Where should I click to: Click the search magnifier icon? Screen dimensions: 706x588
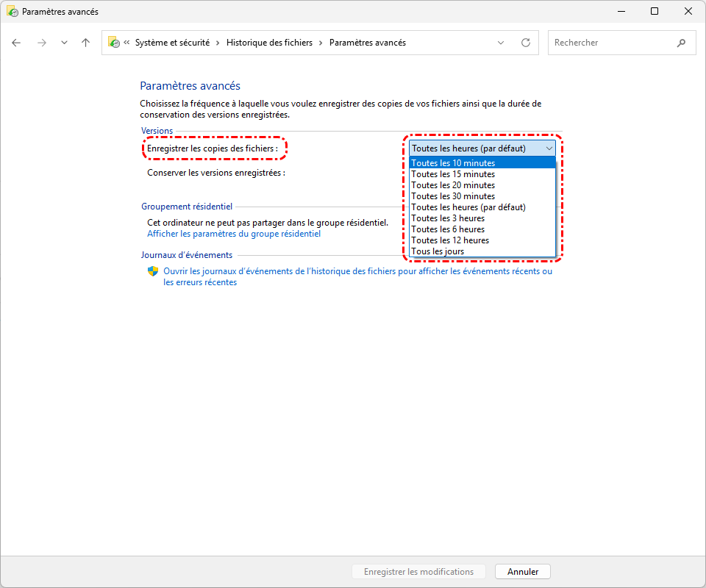point(681,43)
